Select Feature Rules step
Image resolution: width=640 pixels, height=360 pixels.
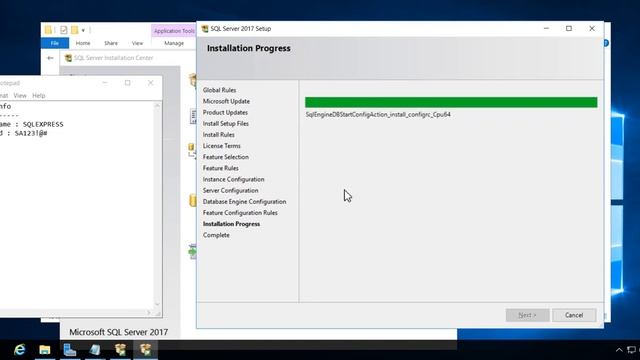220,168
